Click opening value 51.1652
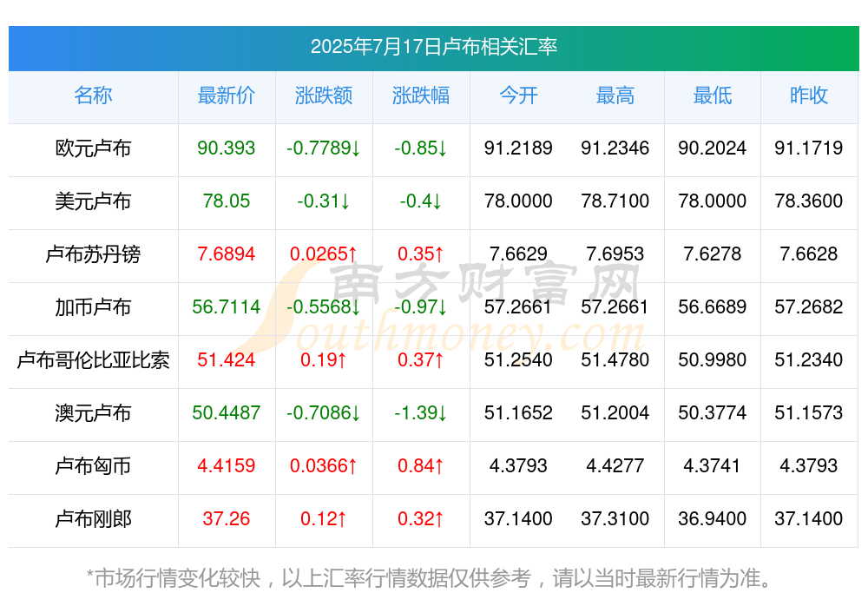Viewport: 868px width, 606px height. pos(518,412)
